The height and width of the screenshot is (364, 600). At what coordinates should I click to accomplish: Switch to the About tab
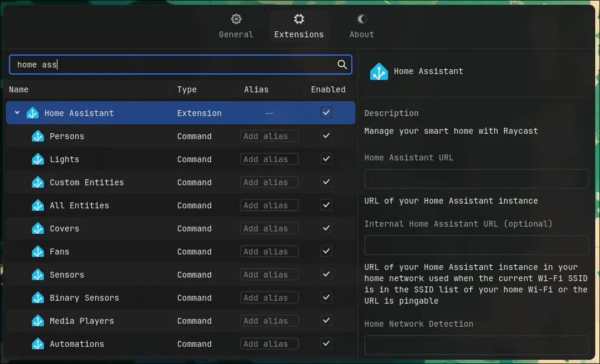click(361, 27)
